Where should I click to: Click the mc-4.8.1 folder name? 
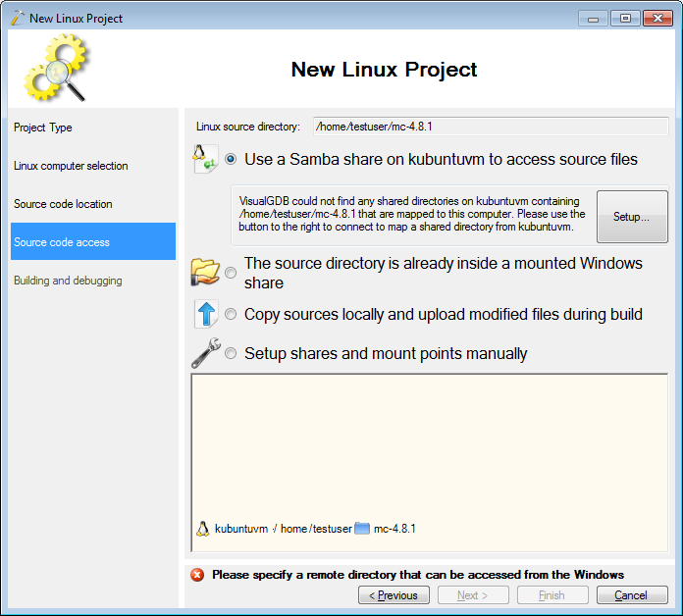(x=394, y=529)
